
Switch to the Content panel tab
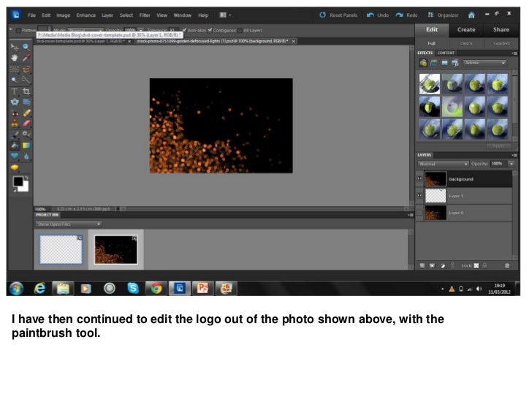[x=446, y=53]
